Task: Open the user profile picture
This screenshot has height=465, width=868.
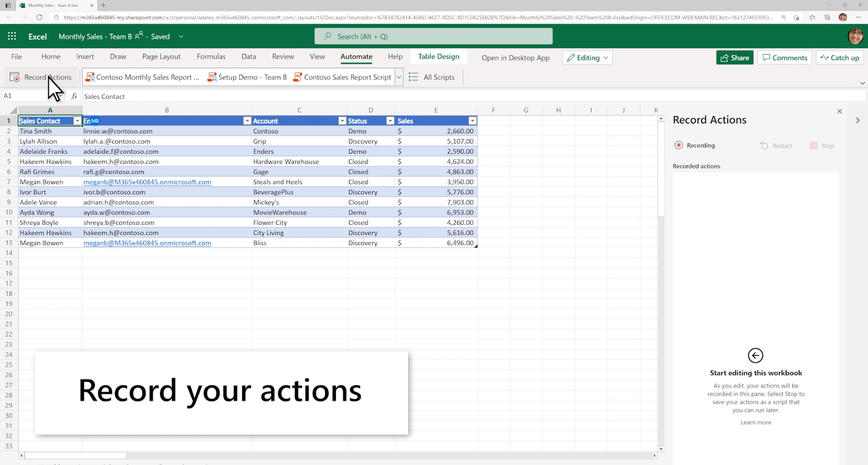Action: (855, 36)
